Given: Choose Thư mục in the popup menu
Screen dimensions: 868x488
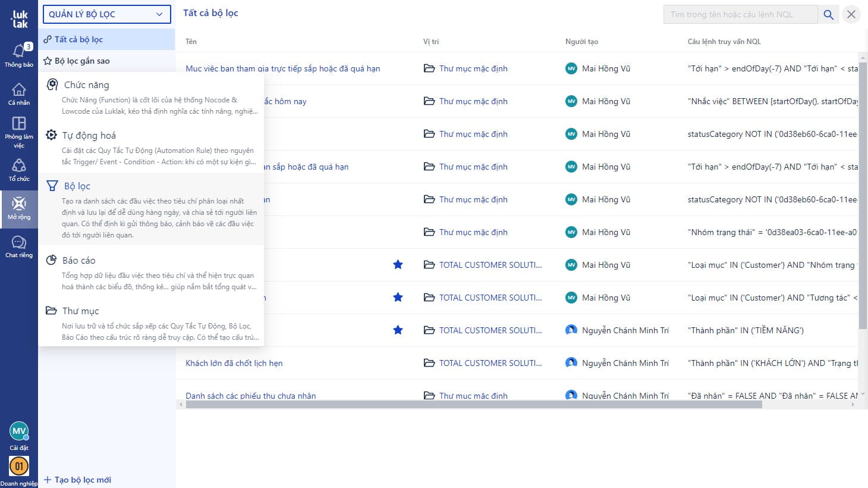Looking at the screenshot, I should click(80, 311).
